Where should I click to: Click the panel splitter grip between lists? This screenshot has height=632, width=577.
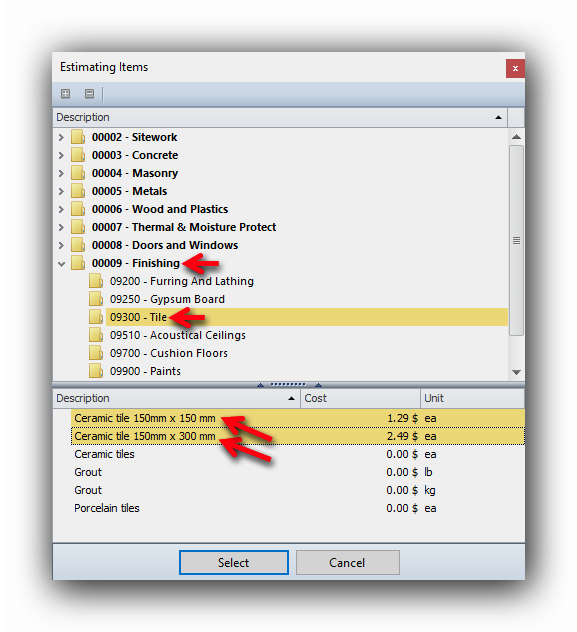288,385
